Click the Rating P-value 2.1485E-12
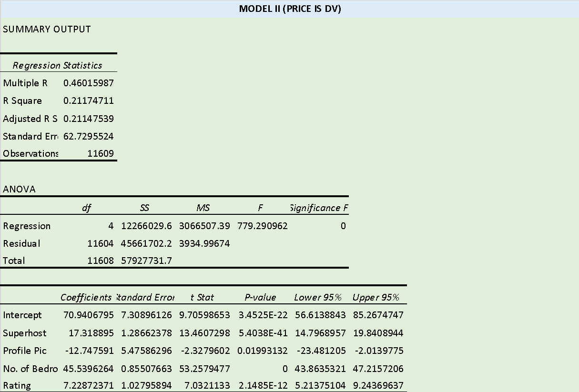Viewport: 579px width, 392px height. [261, 386]
